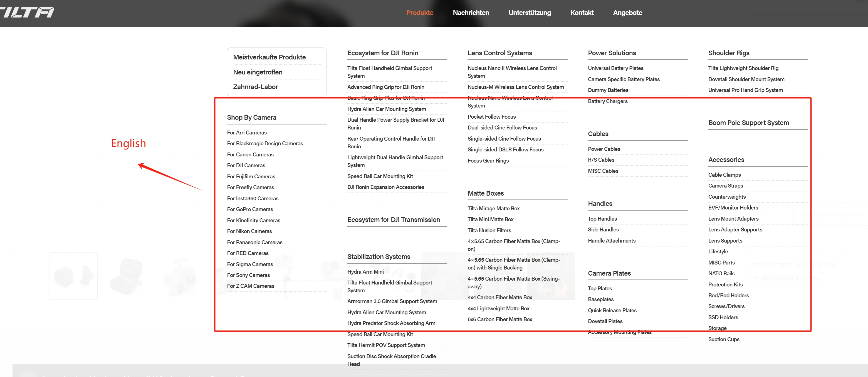Open Focus Gear Rings

488,161
